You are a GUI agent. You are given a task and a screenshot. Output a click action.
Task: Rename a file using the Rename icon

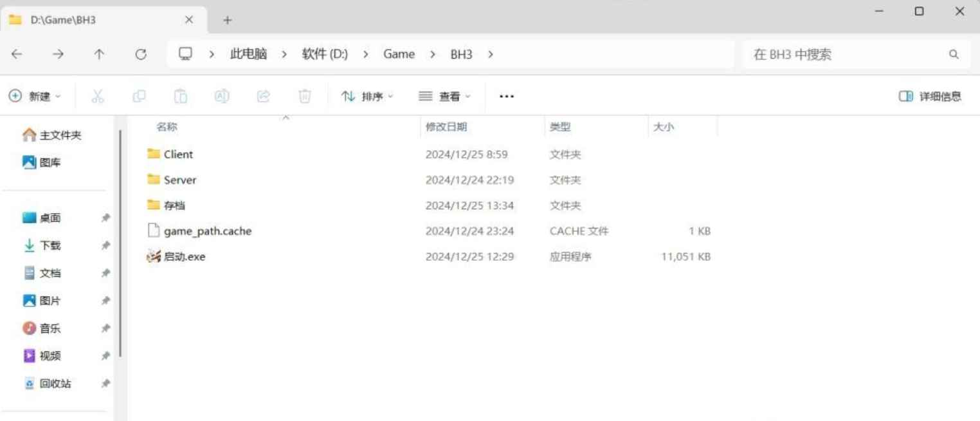coord(222,96)
